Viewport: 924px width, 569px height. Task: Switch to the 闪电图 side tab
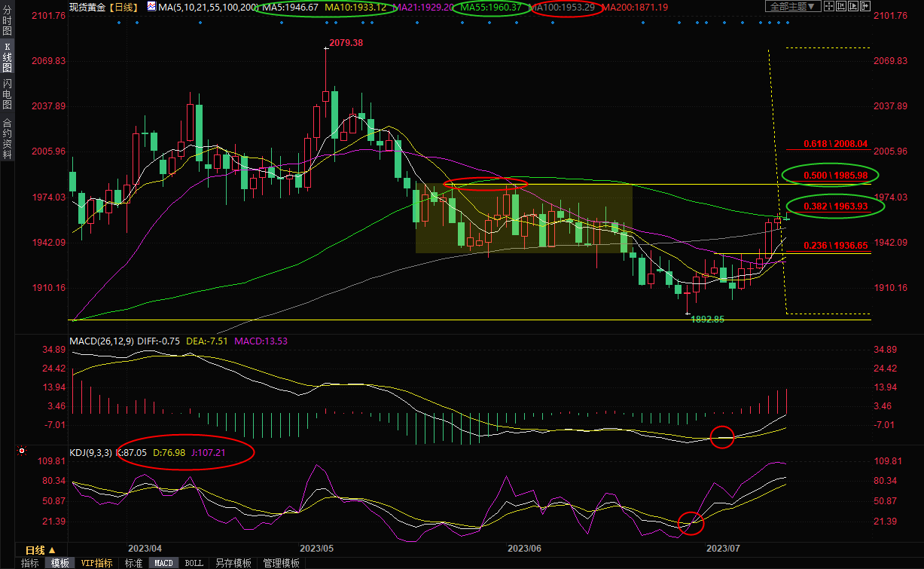7,94
